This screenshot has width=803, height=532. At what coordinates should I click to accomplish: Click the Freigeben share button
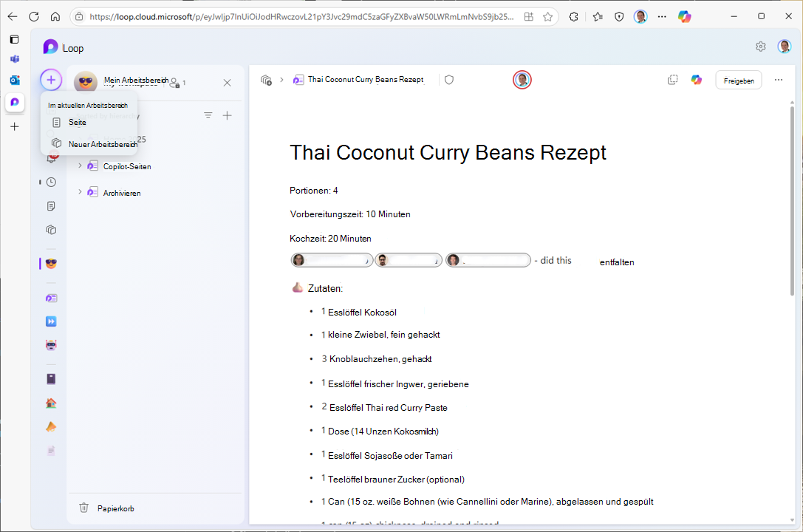click(x=739, y=81)
